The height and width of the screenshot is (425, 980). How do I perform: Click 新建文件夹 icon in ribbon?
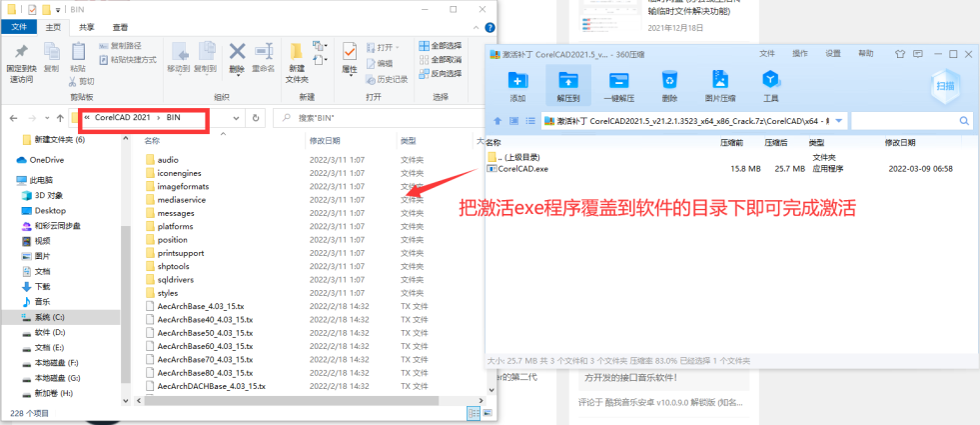point(297,52)
